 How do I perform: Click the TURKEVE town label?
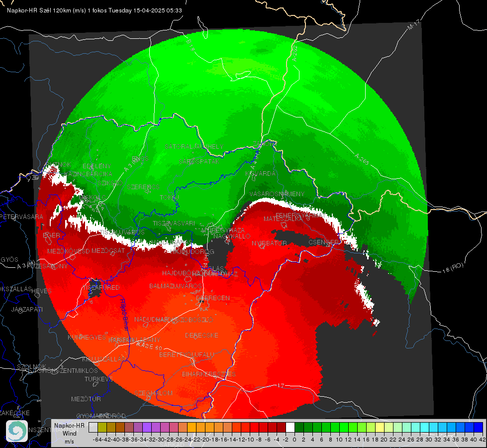point(98,379)
